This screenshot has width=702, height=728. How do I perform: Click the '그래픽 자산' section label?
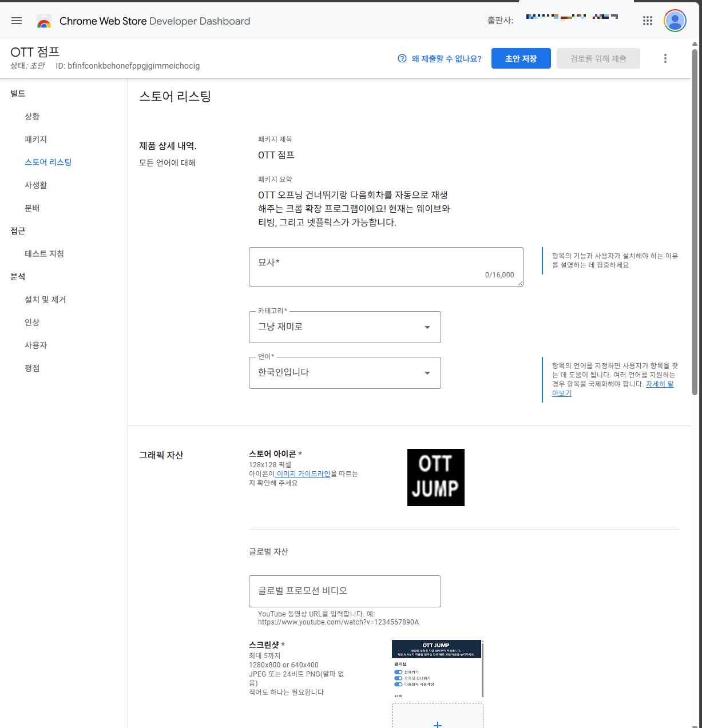pyautogui.click(x=161, y=455)
